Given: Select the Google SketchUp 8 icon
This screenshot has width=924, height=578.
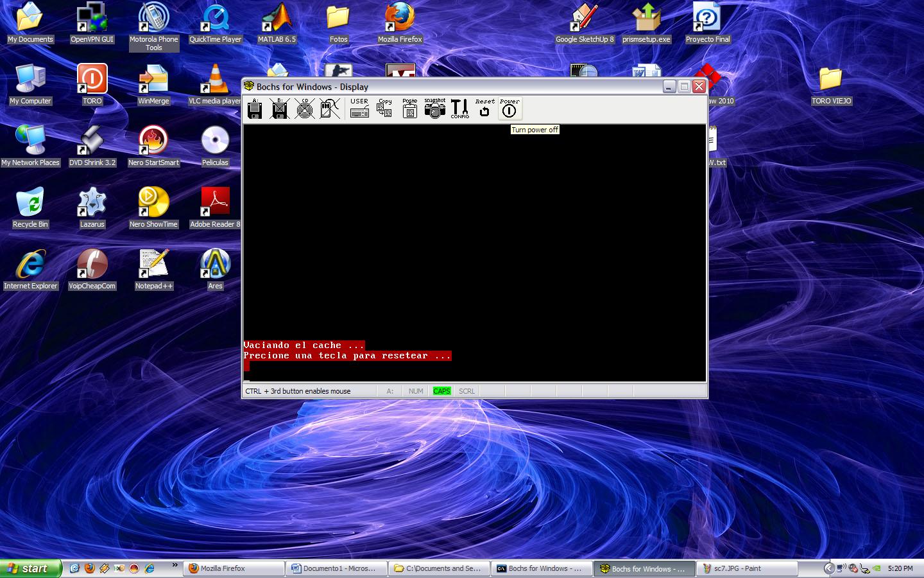Looking at the screenshot, I should (585, 23).
